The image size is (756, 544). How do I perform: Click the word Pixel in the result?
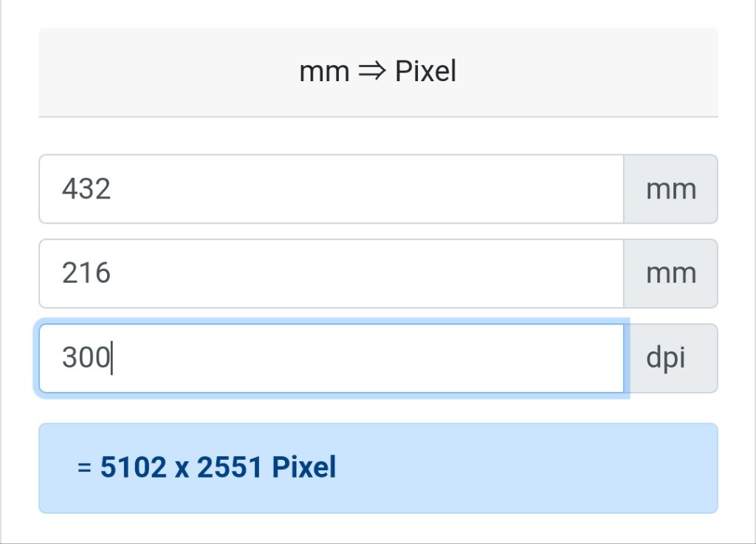[x=303, y=467]
